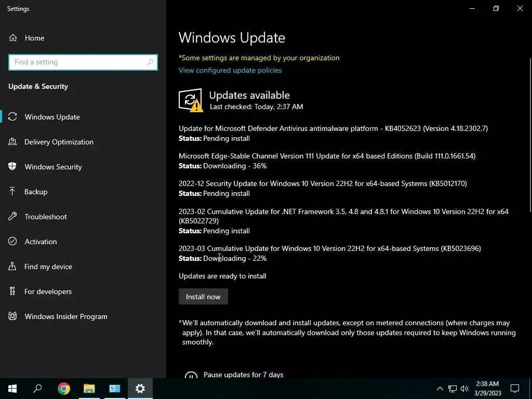Click the .NET Framework KB5022729 update text
The width and height of the screenshot is (532, 399).
(344, 216)
